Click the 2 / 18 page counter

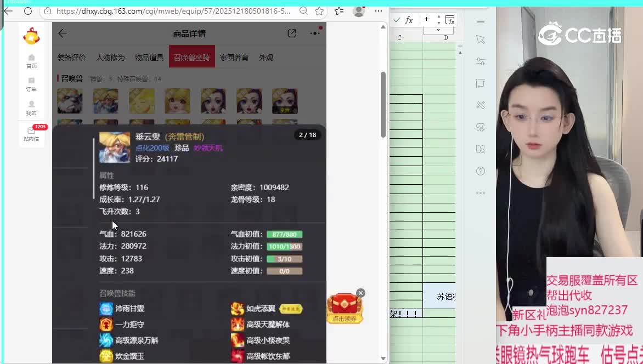308,135
